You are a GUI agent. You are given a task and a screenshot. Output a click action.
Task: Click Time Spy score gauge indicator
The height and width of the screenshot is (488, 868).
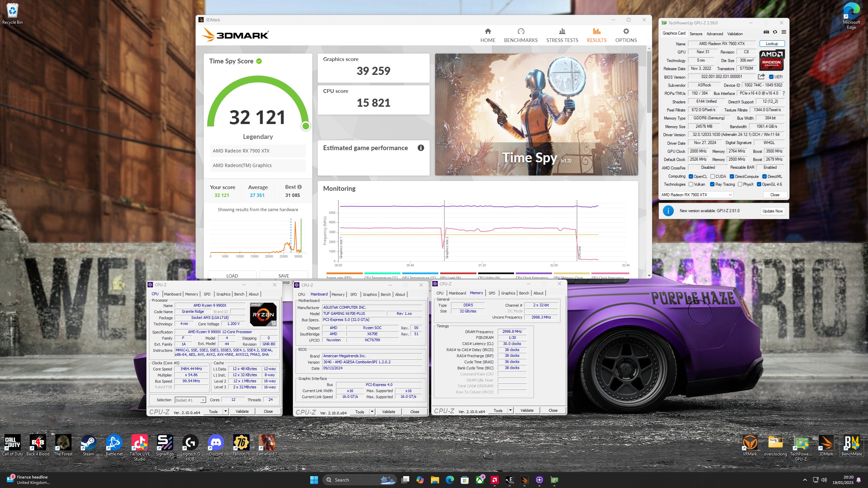(306, 126)
